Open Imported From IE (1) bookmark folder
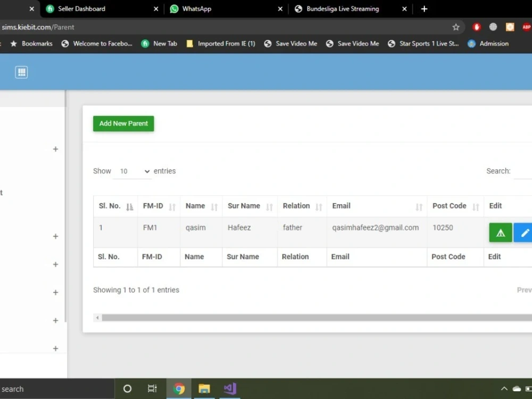The height and width of the screenshot is (399, 532). (x=221, y=44)
